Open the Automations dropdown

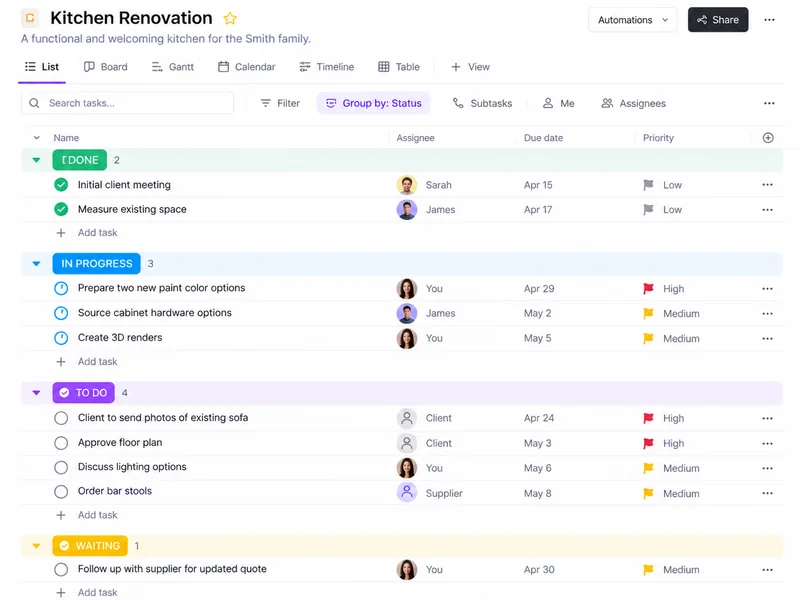(633, 20)
